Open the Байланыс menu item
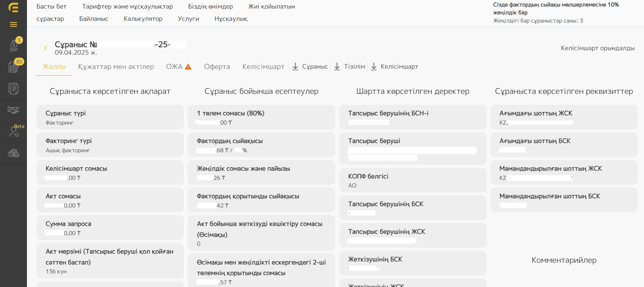 point(94,19)
